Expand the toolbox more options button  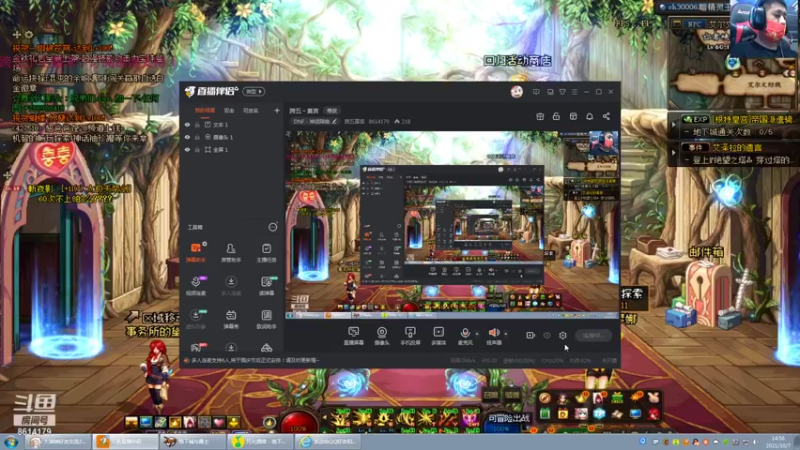coord(273,227)
